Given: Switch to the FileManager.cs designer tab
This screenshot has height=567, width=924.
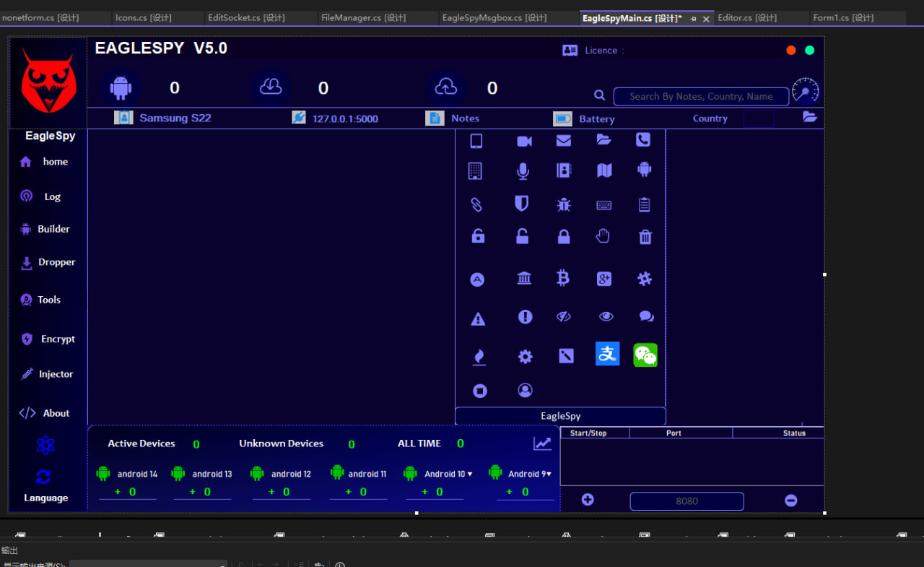Looking at the screenshot, I should click(363, 18).
